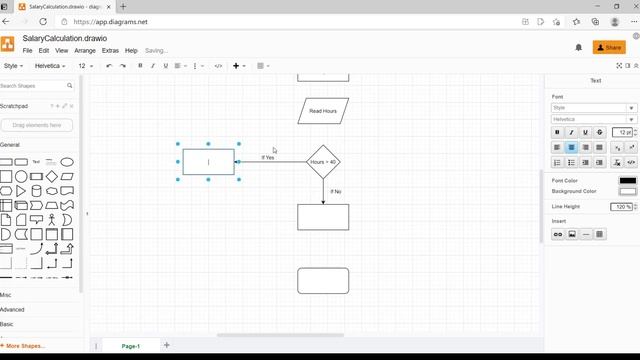Click the insert link icon in Insert section
The height and width of the screenshot is (360, 640).
tap(558, 234)
